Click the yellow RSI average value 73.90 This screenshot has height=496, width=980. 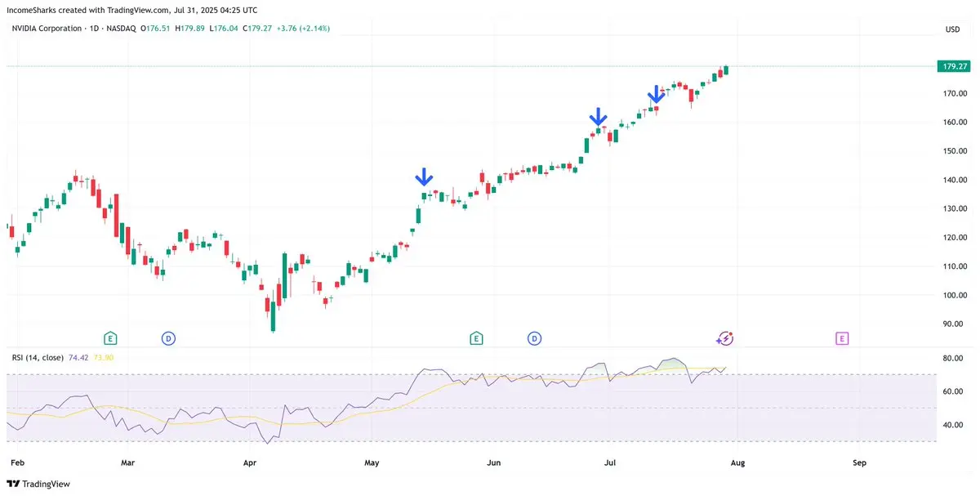point(104,357)
